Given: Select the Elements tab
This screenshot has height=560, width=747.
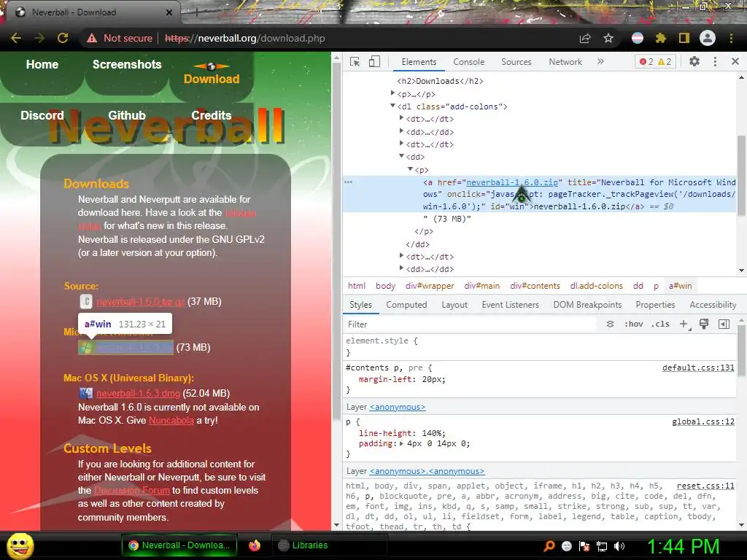Looking at the screenshot, I should pyautogui.click(x=419, y=62).
